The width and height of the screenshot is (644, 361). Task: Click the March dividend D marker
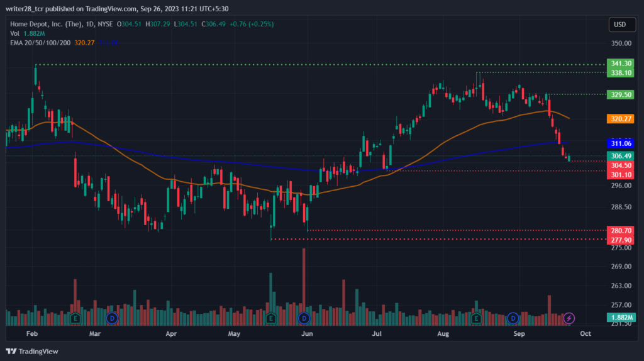pyautogui.click(x=112, y=318)
